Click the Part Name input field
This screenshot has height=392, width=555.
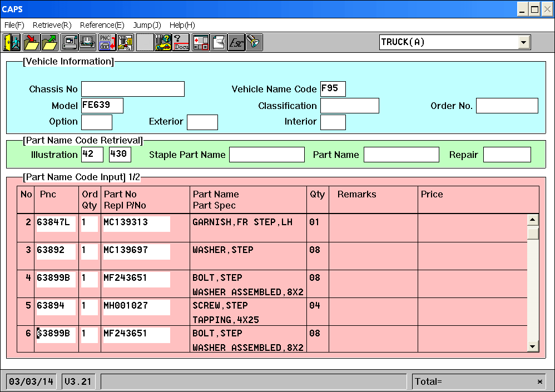(x=402, y=155)
